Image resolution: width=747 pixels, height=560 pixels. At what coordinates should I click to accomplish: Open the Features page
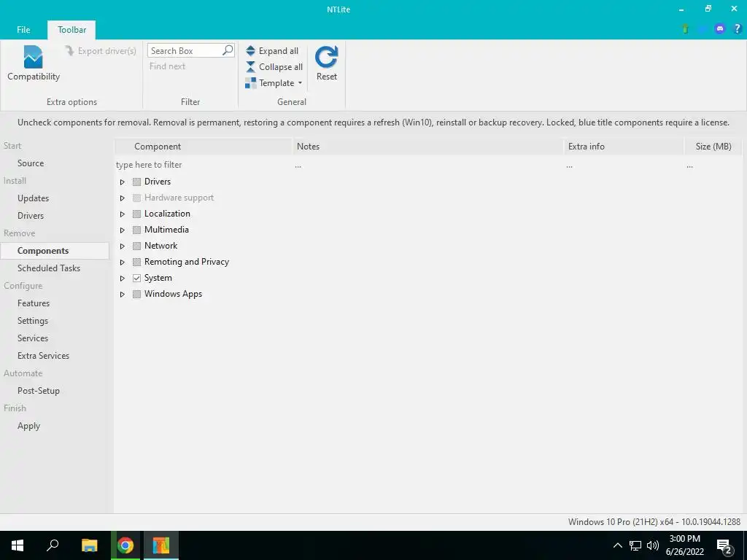[34, 303]
